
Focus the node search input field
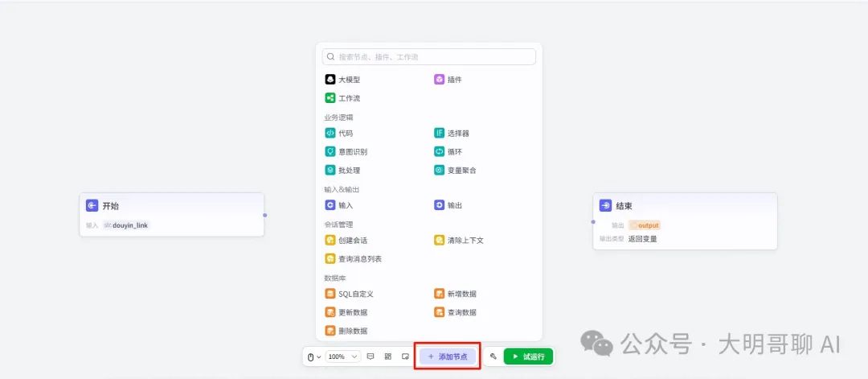coord(429,56)
